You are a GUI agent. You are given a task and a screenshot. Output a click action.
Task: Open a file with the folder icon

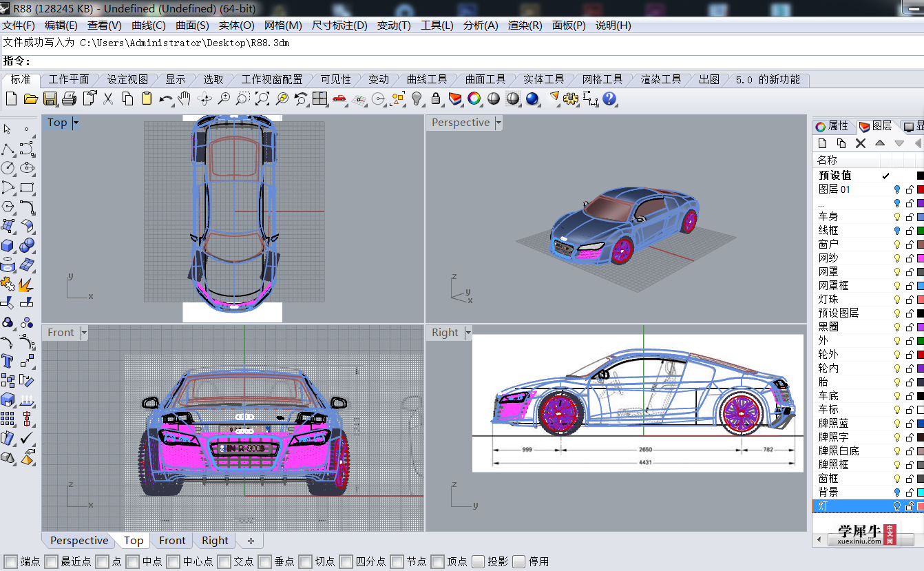[x=30, y=98]
